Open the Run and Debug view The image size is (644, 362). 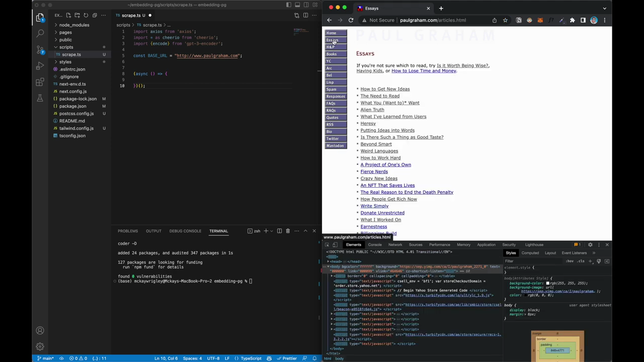(x=40, y=66)
